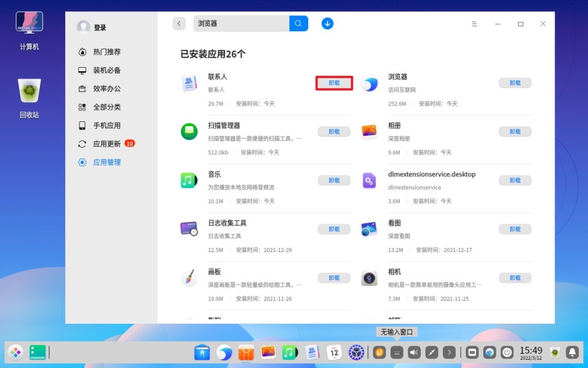Click the login avatar icon
The image size is (588, 368).
tap(83, 27)
